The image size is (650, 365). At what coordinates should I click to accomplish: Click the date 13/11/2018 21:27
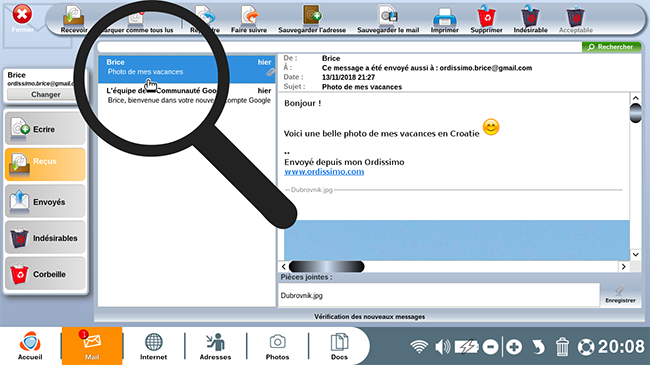coord(348,78)
